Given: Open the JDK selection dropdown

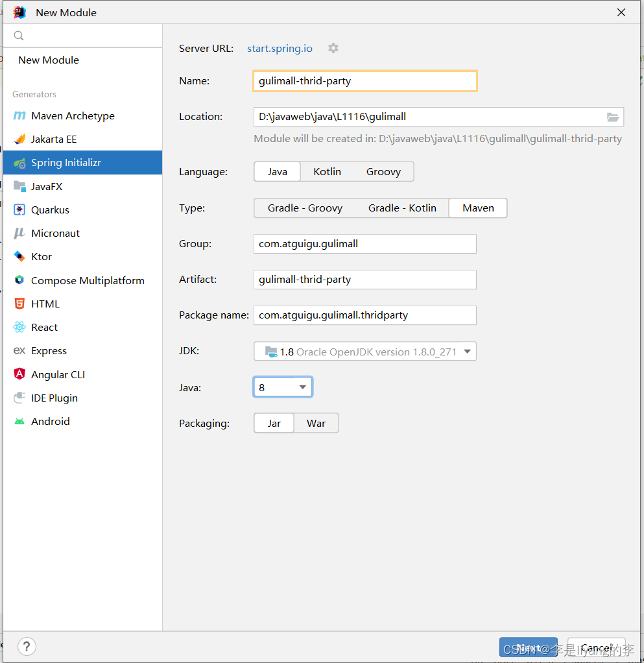Looking at the screenshot, I should coord(467,350).
